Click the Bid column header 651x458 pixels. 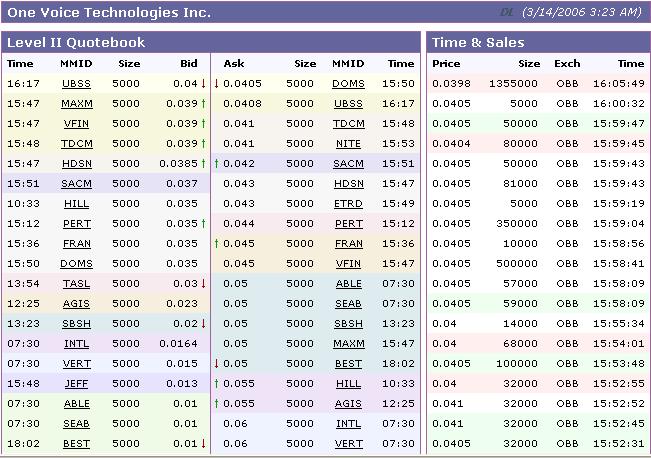point(189,64)
